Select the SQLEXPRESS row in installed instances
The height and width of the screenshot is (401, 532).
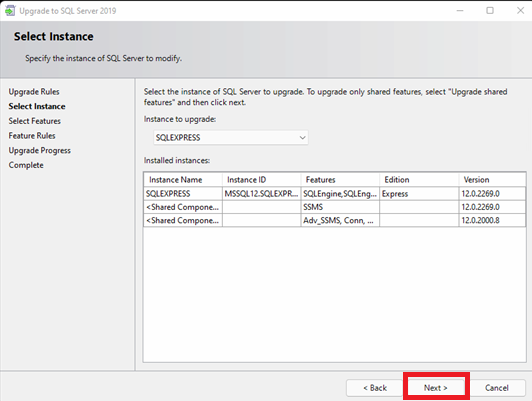pos(335,194)
